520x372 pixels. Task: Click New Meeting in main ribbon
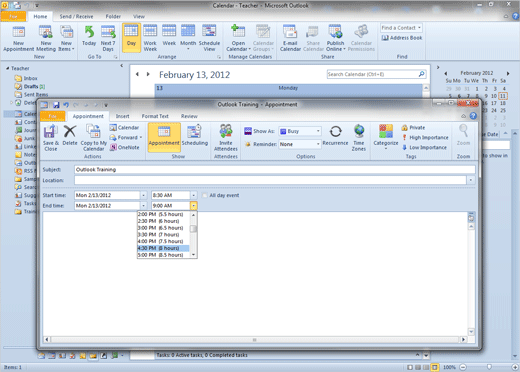pyautogui.click(x=46, y=39)
